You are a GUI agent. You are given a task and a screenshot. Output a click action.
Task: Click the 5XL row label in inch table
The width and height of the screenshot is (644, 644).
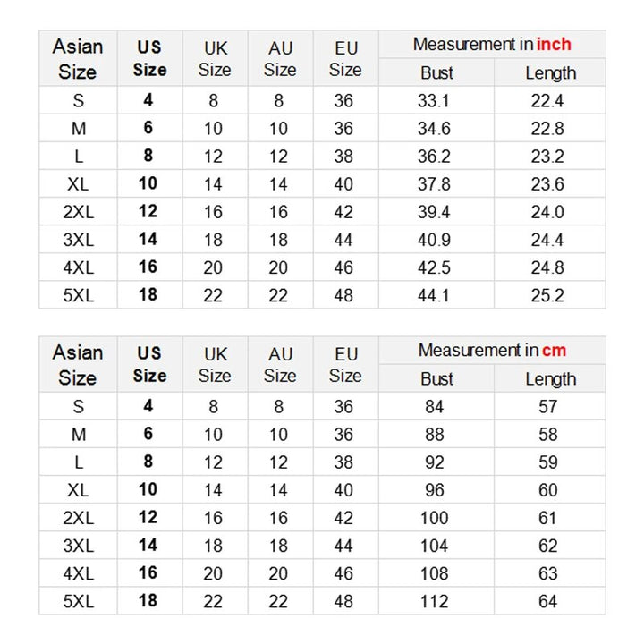click(x=79, y=295)
